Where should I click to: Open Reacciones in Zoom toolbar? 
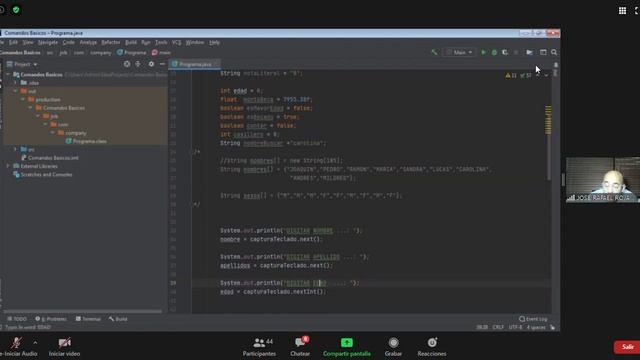click(432, 347)
